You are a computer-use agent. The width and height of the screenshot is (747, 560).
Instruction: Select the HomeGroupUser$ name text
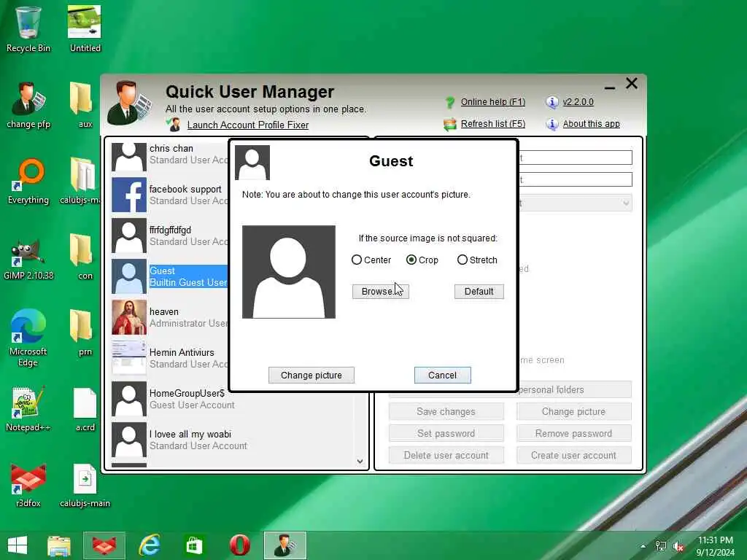coord(187,393)
